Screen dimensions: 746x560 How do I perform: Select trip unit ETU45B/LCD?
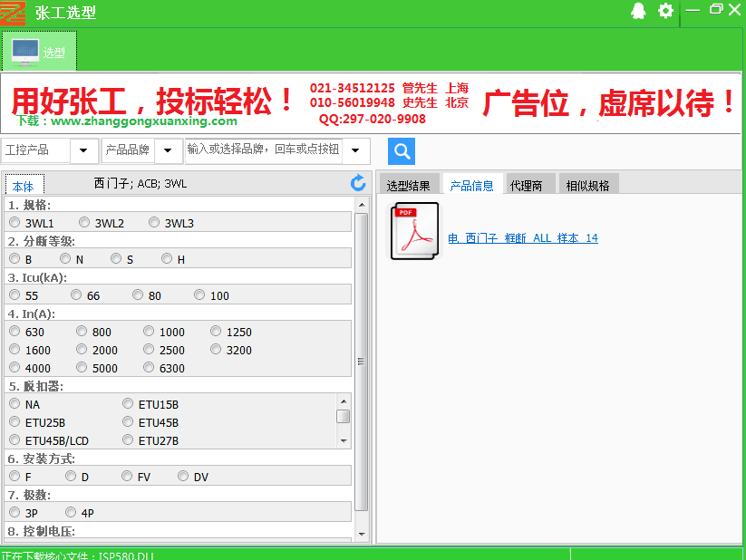coord(15,439)
